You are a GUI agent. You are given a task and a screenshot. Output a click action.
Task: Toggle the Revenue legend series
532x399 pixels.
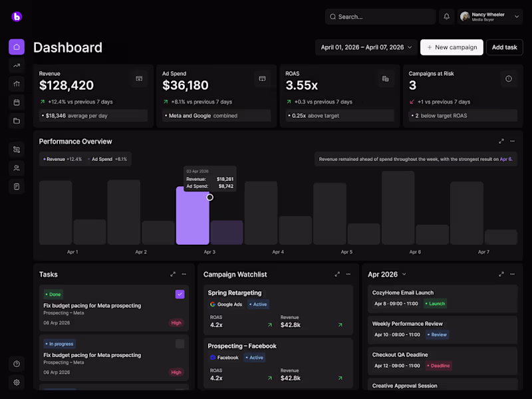(x=63, y=159)
